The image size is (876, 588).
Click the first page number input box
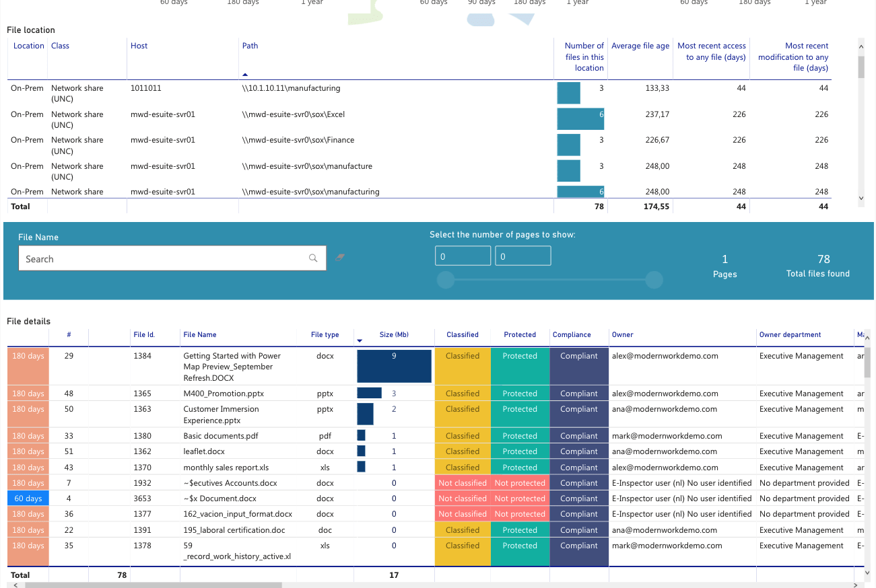463,256
